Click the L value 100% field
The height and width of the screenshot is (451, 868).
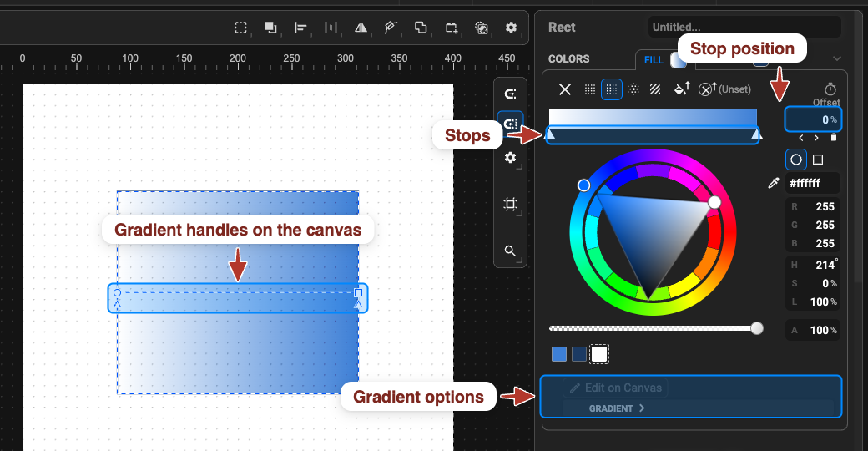813,302
